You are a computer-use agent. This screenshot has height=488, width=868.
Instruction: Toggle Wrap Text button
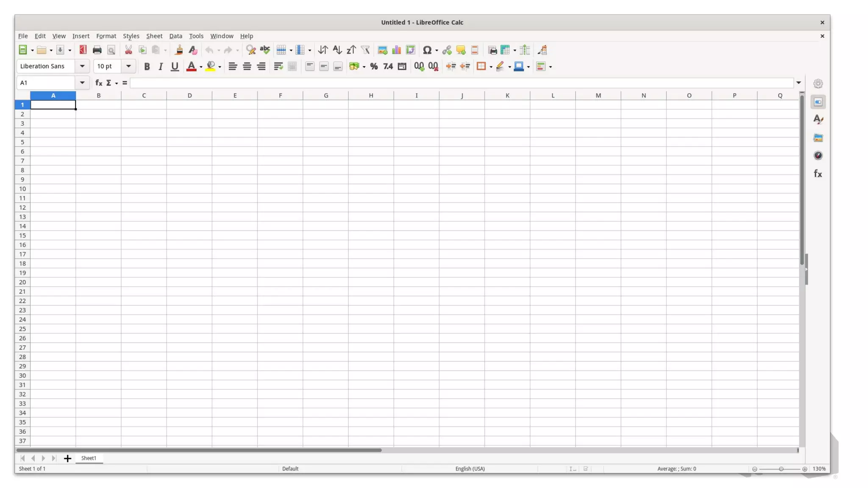click(x=278, y=66)
